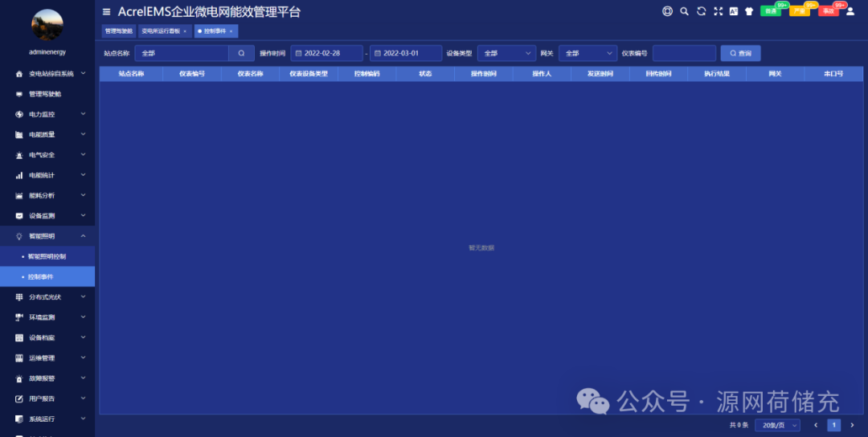Click the hamburger menu icon to collapse the sidebar
The width and height of the screenshot is (868, 437).
107,11
